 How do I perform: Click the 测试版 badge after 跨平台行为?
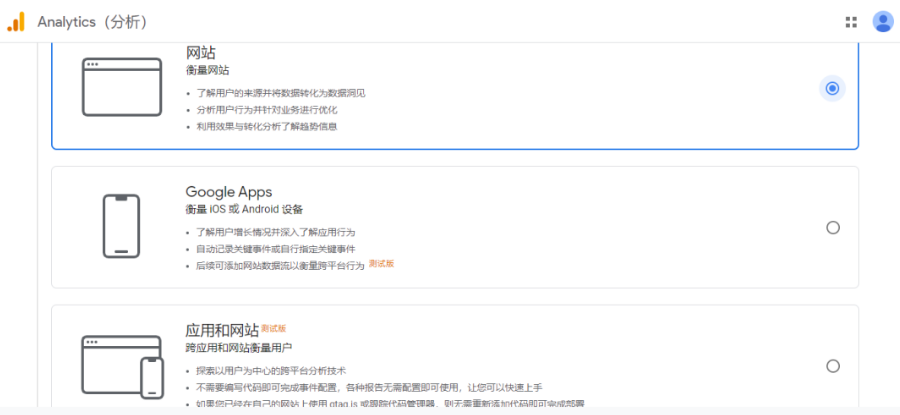coord(382,264)
